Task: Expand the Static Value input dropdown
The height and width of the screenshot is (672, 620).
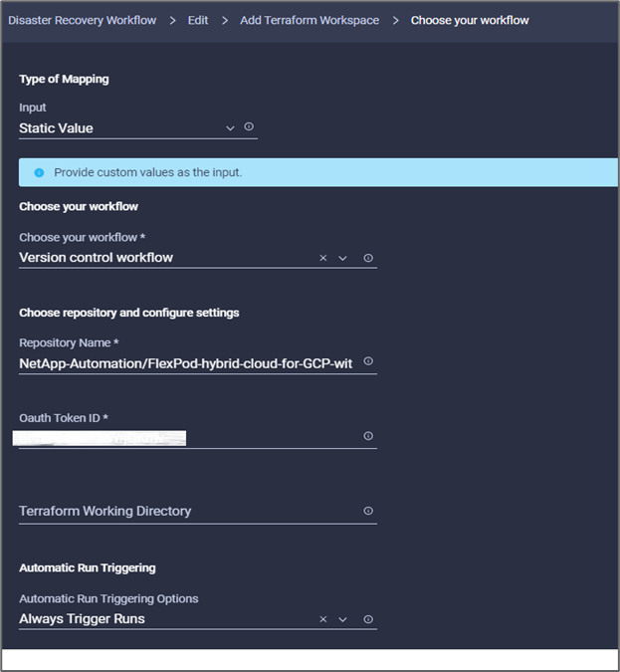Action: coord(230,127)
